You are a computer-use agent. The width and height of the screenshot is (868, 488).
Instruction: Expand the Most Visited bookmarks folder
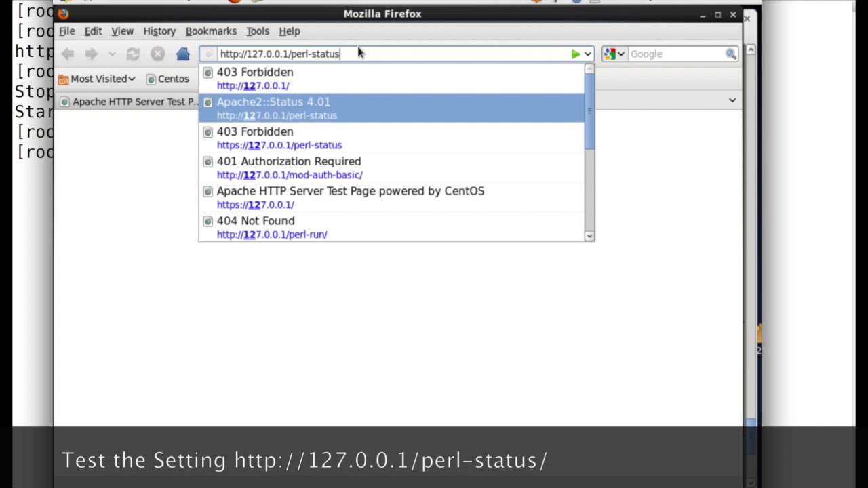point(97,79)
